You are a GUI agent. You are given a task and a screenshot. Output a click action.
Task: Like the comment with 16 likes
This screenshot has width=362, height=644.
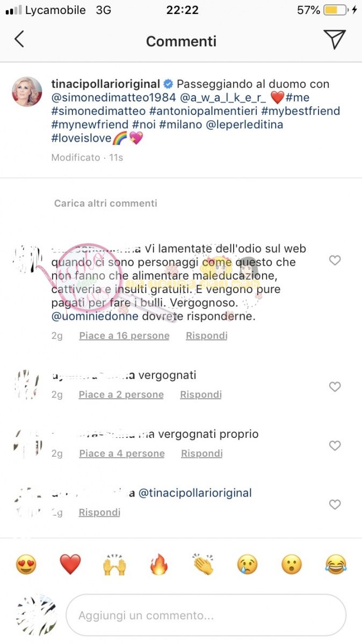pos(335,260)
